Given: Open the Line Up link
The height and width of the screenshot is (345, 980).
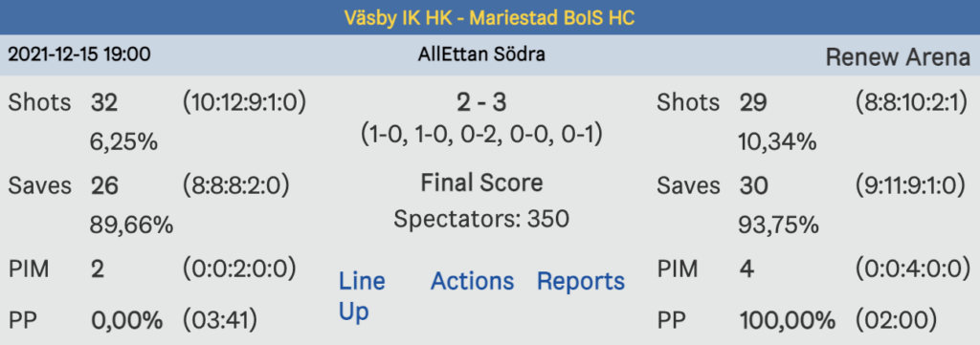Looking at the screenshot, I should click(362, 296).
